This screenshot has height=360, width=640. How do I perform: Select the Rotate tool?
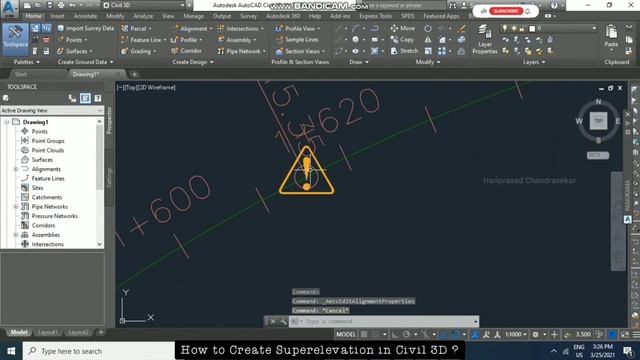click(x=427, y=29)
